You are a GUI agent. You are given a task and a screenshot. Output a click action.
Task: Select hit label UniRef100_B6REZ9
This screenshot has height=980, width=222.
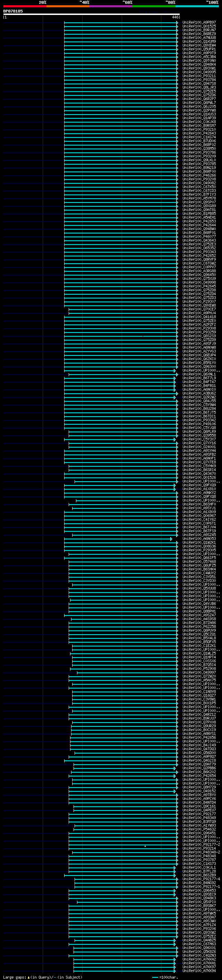click(199, 34)
